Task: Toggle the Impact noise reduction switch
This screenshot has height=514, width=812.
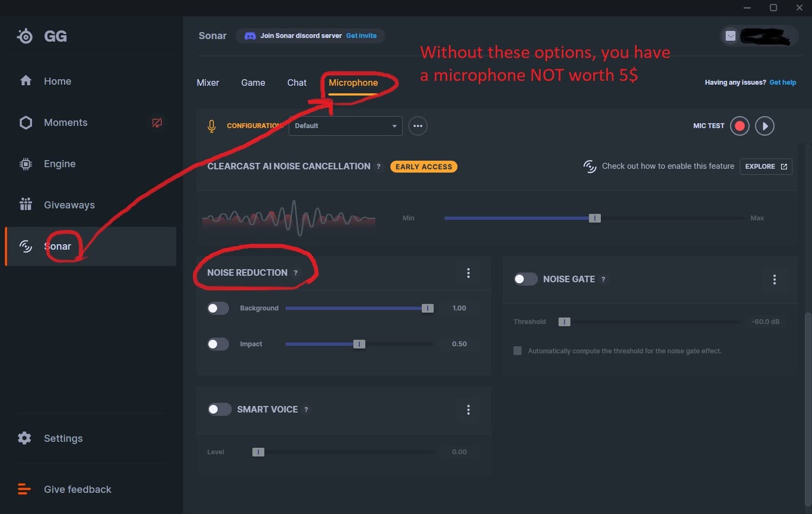Action: tap(218, 344)
